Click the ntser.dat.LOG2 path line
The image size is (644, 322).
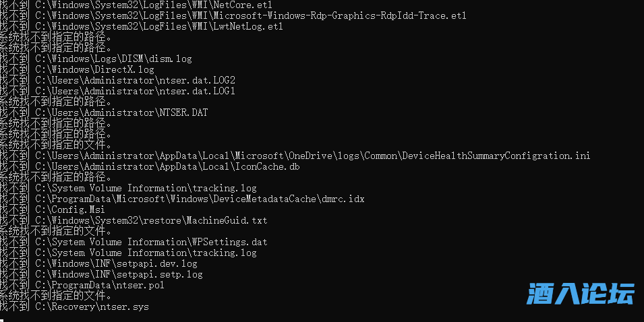117,80
